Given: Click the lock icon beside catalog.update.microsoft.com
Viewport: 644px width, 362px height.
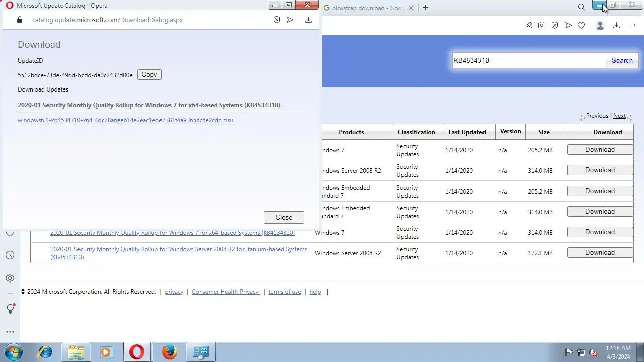Looking at the screenshot, I should pyautogui.click(x=20, y=20).
